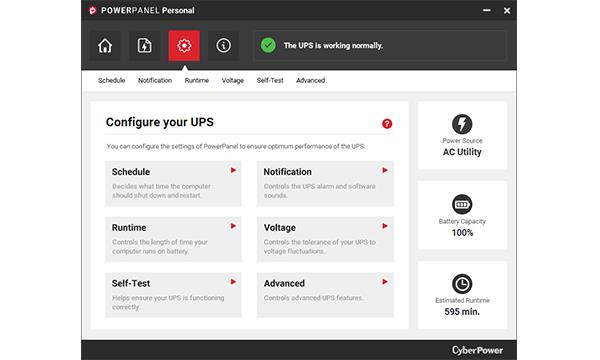Open the red help question mark
Image resolution: width=600 pixels, height=360 pixels.
tap(387, 124)
